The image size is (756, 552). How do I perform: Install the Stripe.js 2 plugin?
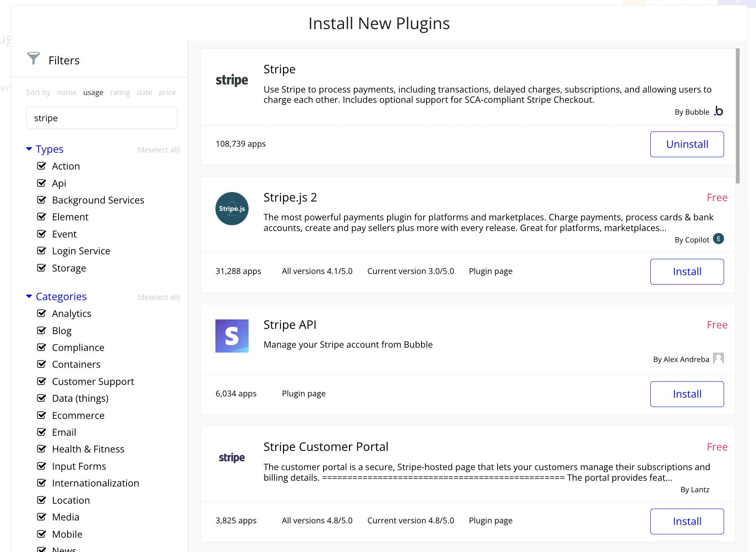687,271
